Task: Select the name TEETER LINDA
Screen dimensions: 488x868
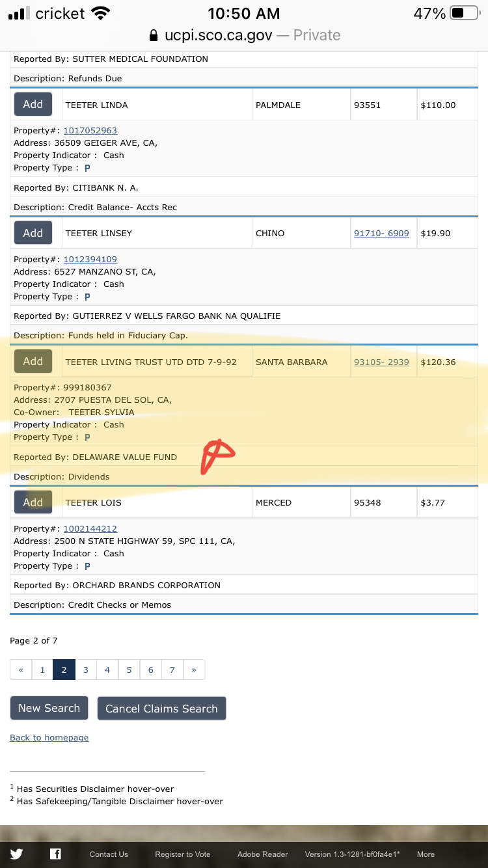Action: tap(97, 105)
